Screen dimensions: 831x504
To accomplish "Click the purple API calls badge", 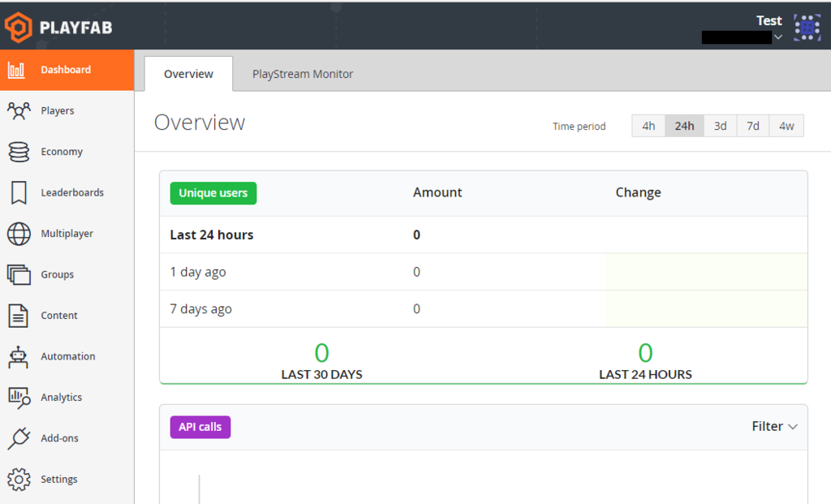I will click(x=200, y=427).
